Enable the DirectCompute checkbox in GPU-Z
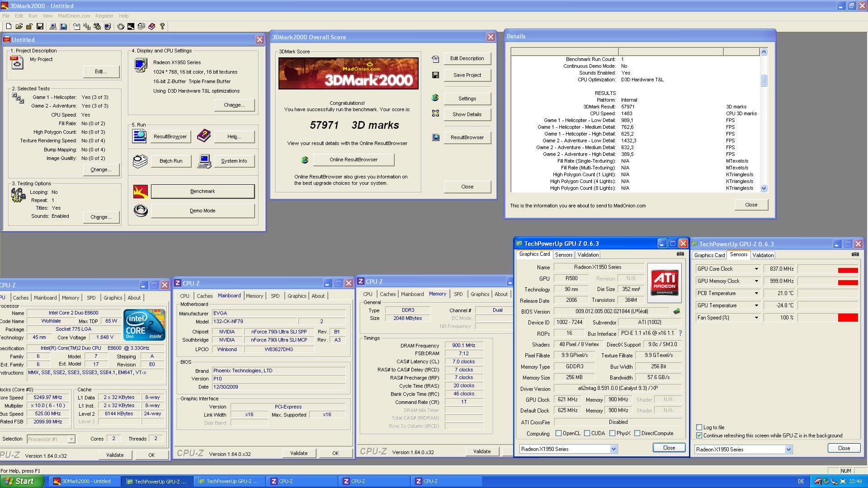 click(637, 433)
